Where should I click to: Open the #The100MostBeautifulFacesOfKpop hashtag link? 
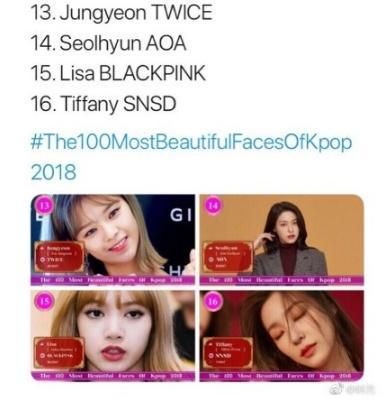pos(191,142)
